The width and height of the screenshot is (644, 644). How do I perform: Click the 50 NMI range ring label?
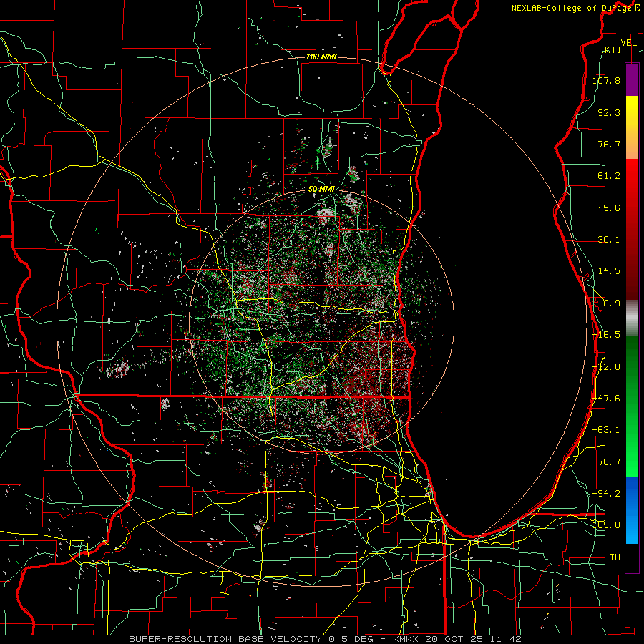click(x=321, y=190)
